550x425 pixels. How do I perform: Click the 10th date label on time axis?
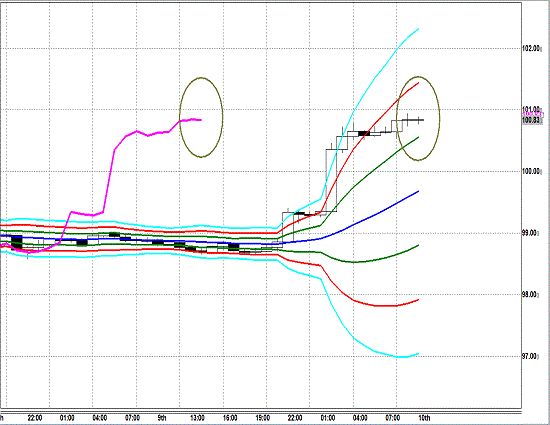[424, 418]
